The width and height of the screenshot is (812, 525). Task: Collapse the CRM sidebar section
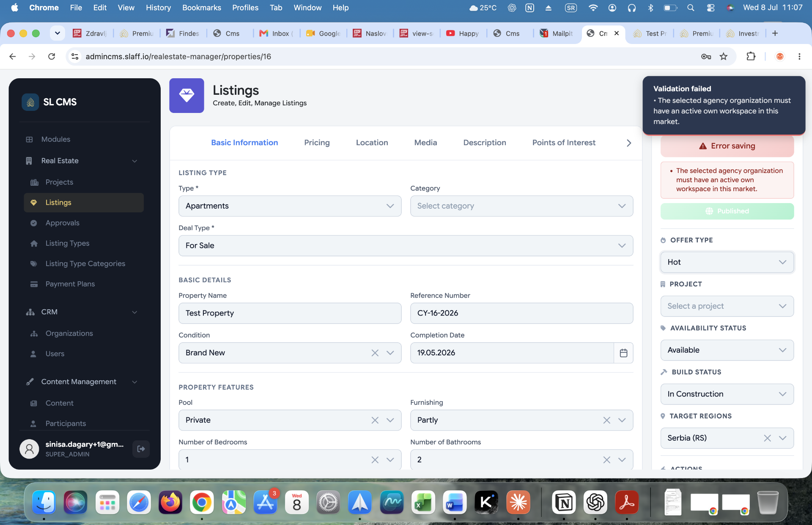click(x=134, y=312)
